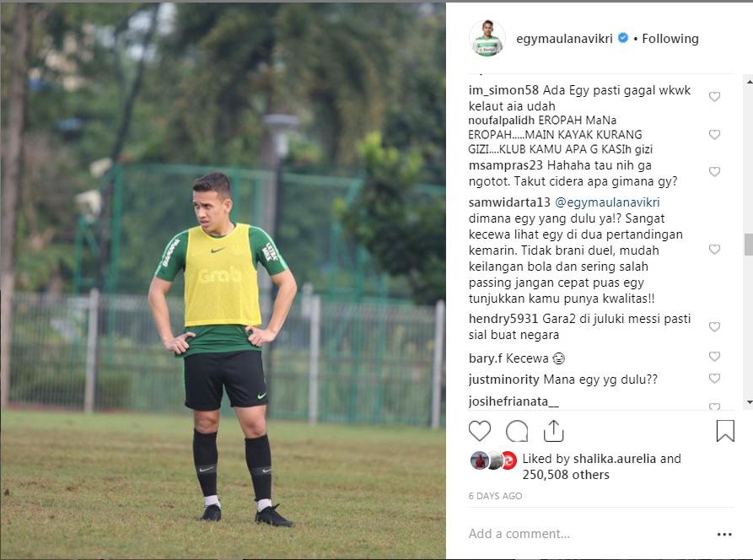The image size is (753, 560).
Task: Like samwidarta13's comment heart
Action: (x=714, y=250)
